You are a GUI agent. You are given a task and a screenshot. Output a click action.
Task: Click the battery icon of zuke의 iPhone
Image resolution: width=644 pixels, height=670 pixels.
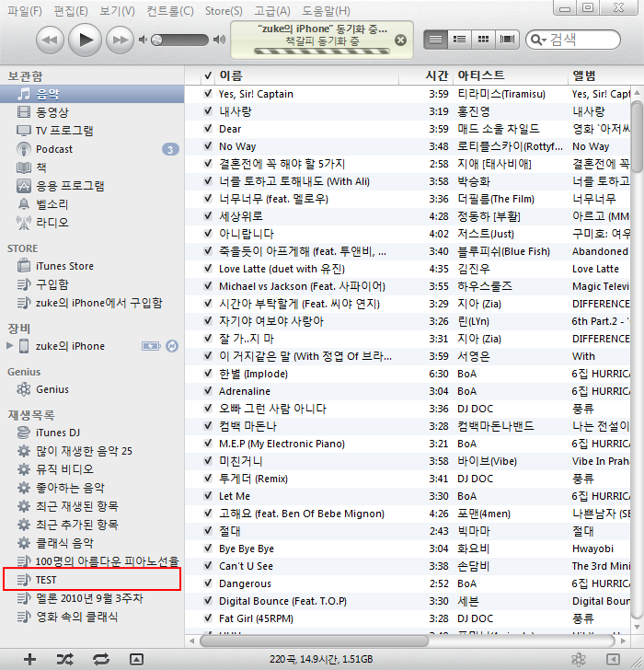coord(151,346)
